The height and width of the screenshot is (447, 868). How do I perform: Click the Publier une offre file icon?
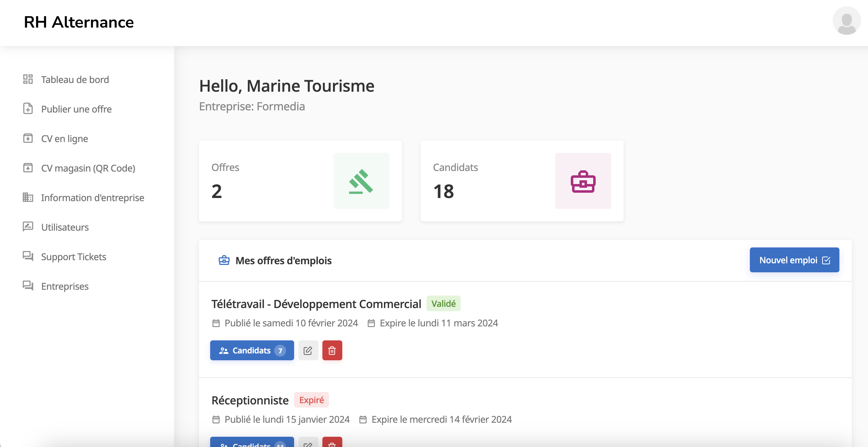(28, 109)
